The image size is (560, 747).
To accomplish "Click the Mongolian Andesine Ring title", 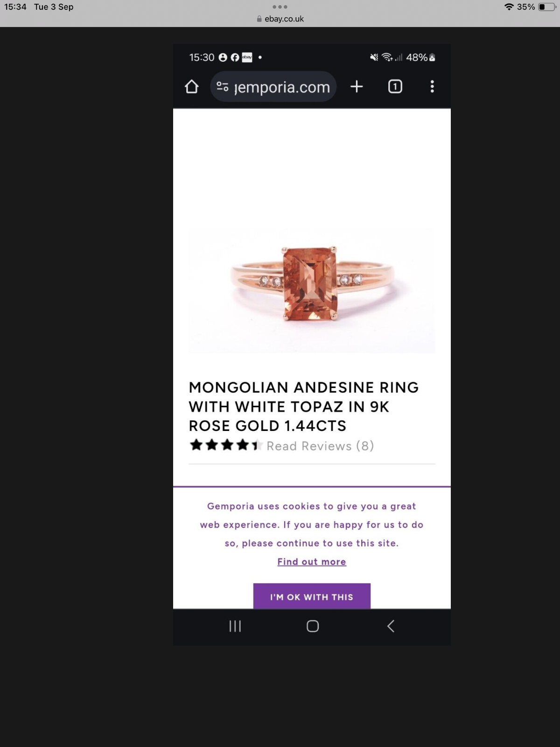I will [x=304, y=407].
